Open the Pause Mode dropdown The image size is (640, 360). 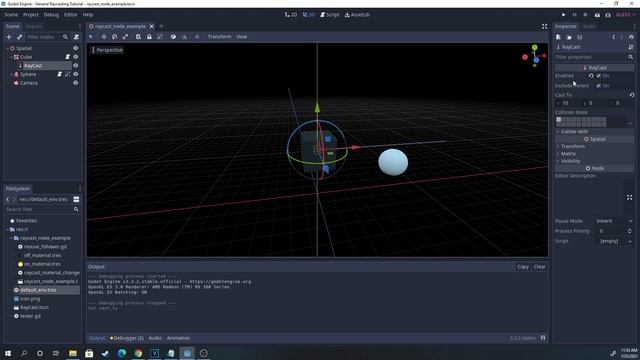pyautogui.click(x=614, y=221)
